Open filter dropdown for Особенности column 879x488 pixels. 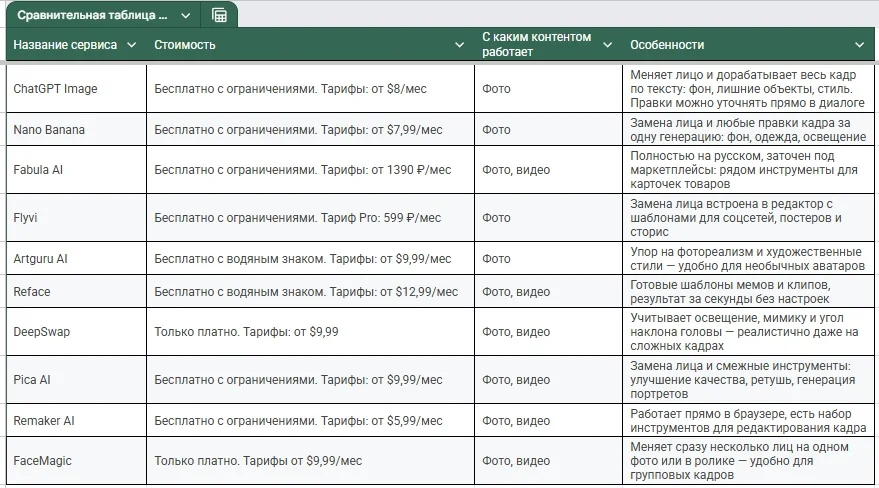[x=859, y=45]
